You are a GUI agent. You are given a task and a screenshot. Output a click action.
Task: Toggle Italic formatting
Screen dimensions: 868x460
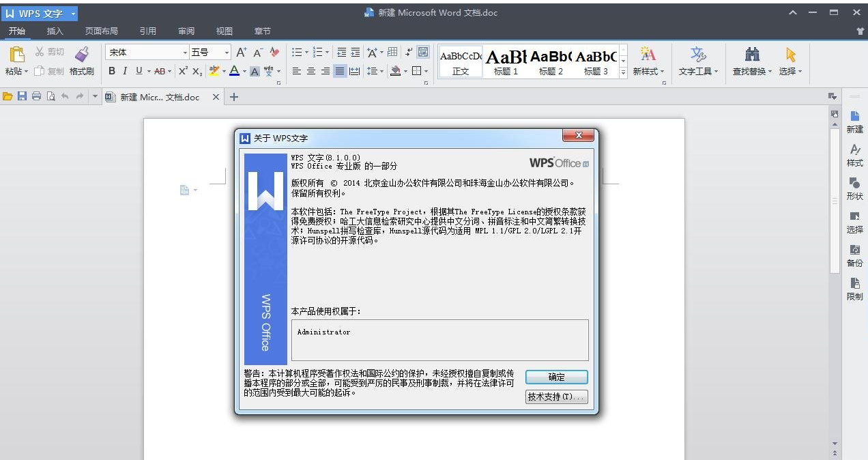(x=125, y=71)
